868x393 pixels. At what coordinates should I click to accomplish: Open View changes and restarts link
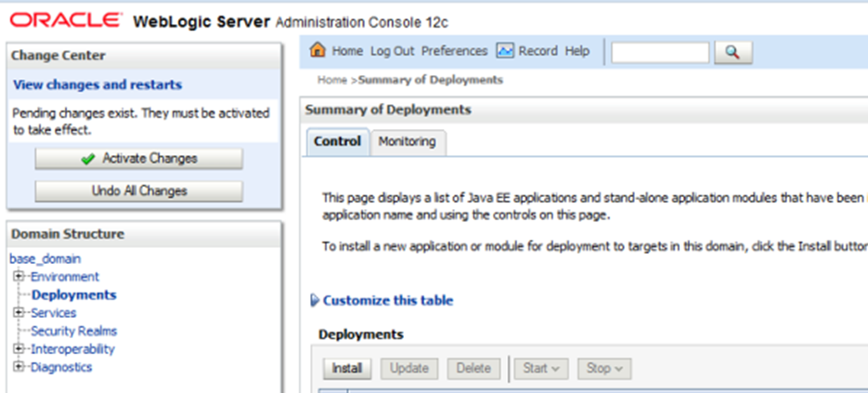[97, 85]
